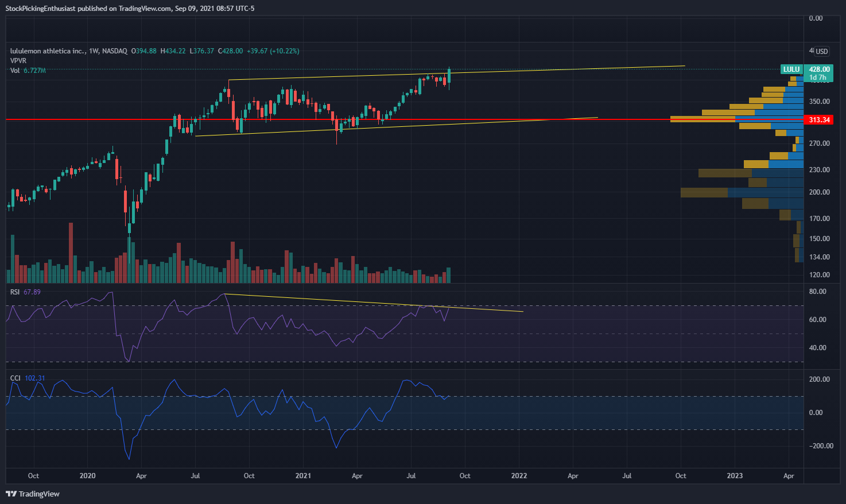
Task: Click the RSI 60.00 scale value
Action: [x=817, y=320]
